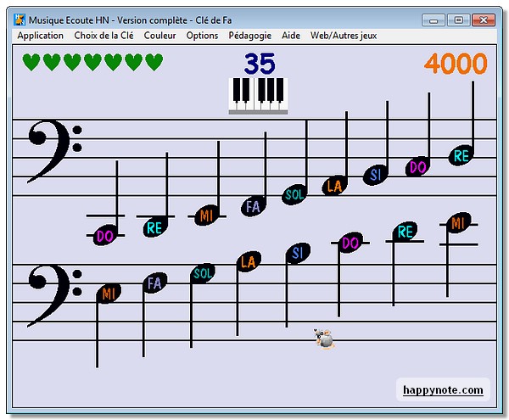Viewport: 509px width, 420px height.
Task: Click the FA note on upper staff
Action: pos(253,206)
